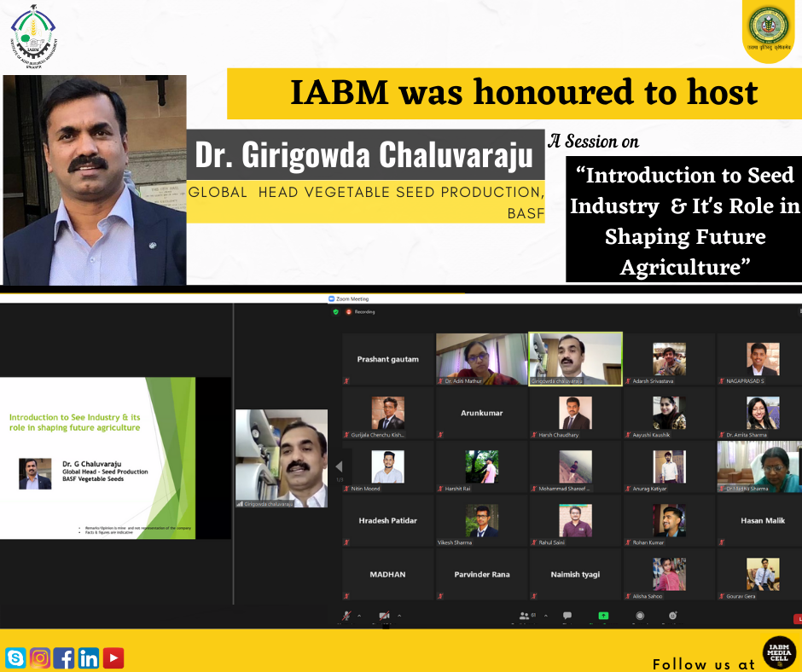This screenshot has width=802, height=672.
Task: Unmute the microphone in Zoom toolbar
Action: [x=346, y=616]
